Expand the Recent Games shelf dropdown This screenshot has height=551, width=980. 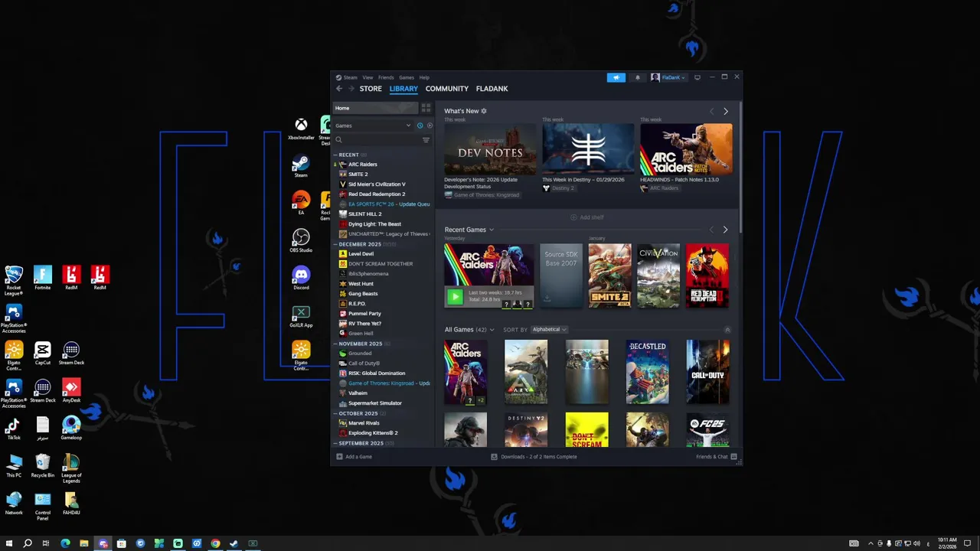click(492, 230)
